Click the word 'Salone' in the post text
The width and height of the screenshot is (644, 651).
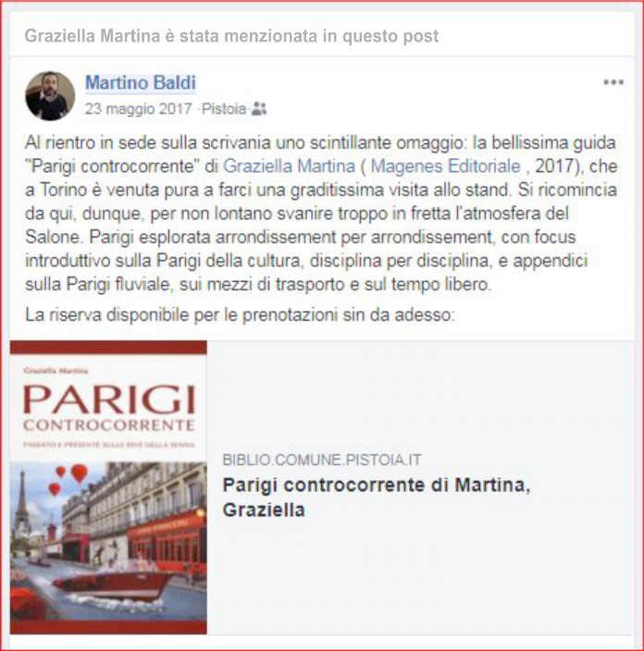point(53,237)
